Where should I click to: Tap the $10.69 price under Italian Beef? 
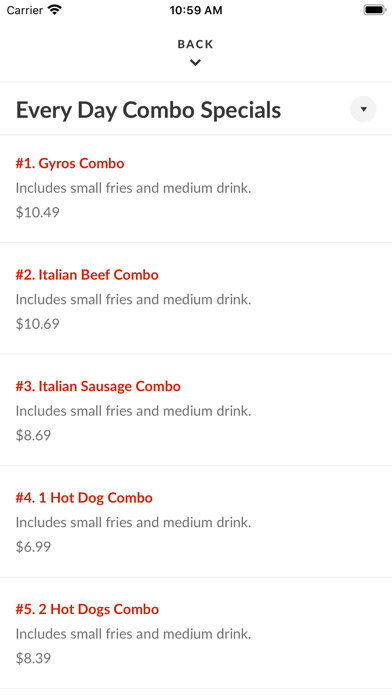(38, 324)
